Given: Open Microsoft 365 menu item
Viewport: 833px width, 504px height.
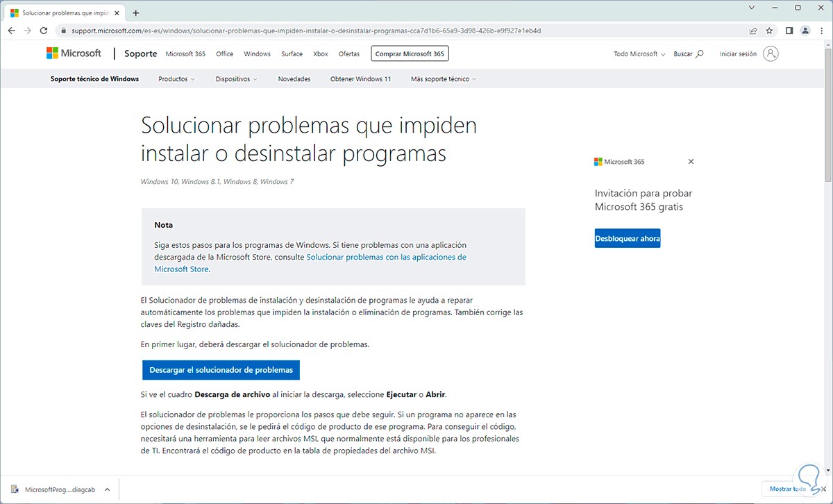Looking at the screenshot, I should tap(185, 53).
